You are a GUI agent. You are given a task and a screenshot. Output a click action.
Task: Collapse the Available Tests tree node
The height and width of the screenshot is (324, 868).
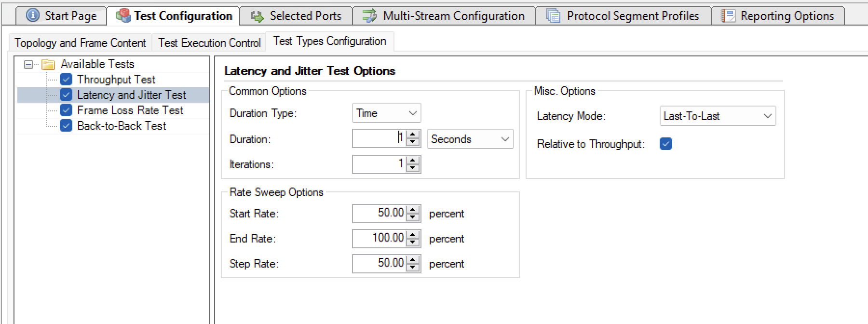[x=28, y=64]
